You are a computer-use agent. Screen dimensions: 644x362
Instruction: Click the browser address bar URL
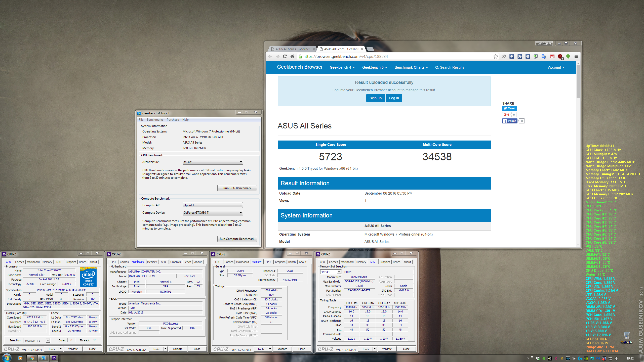[345, 57]
